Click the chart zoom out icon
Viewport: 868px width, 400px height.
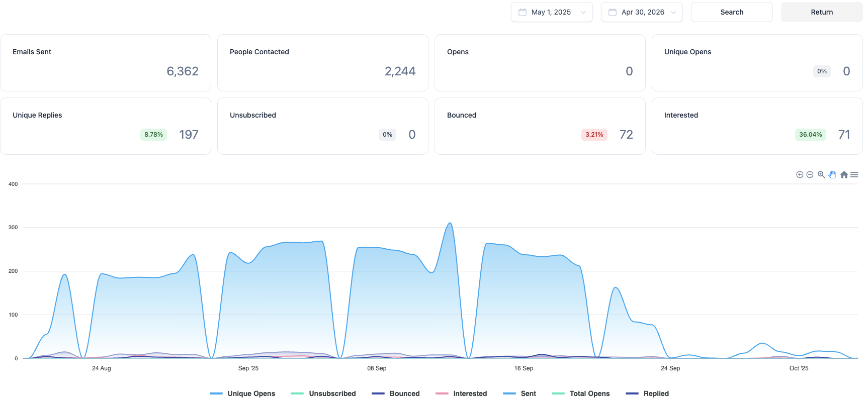click(810, 175)
